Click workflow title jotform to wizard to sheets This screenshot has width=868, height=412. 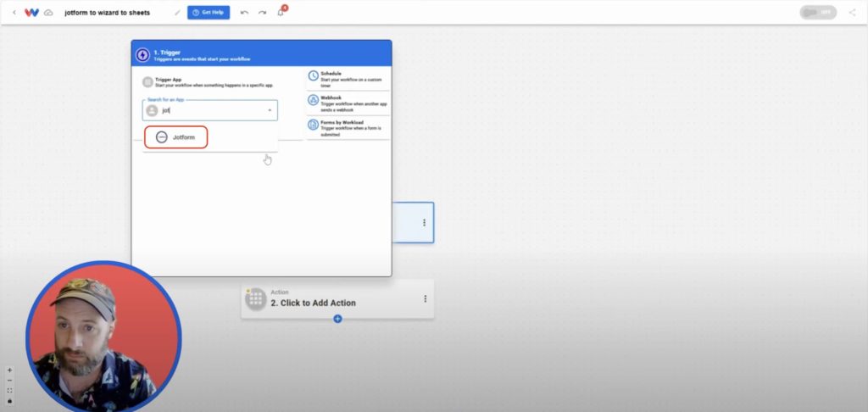tap(107, 13)
